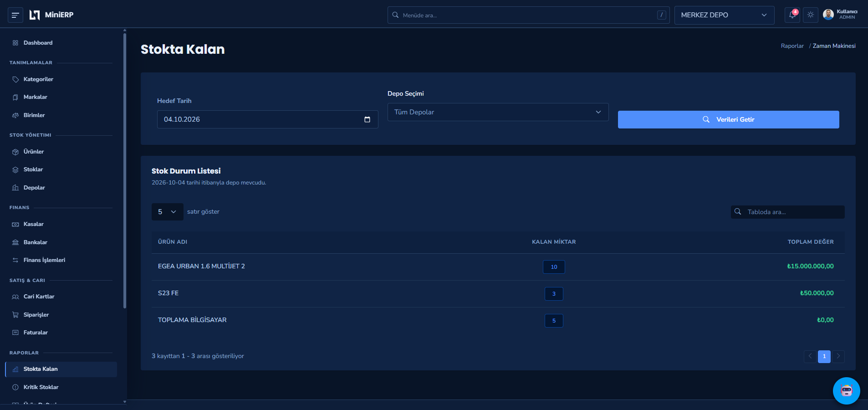Click the Hedef Tarih date field
The image size is (868, 410).
point(267,119)
